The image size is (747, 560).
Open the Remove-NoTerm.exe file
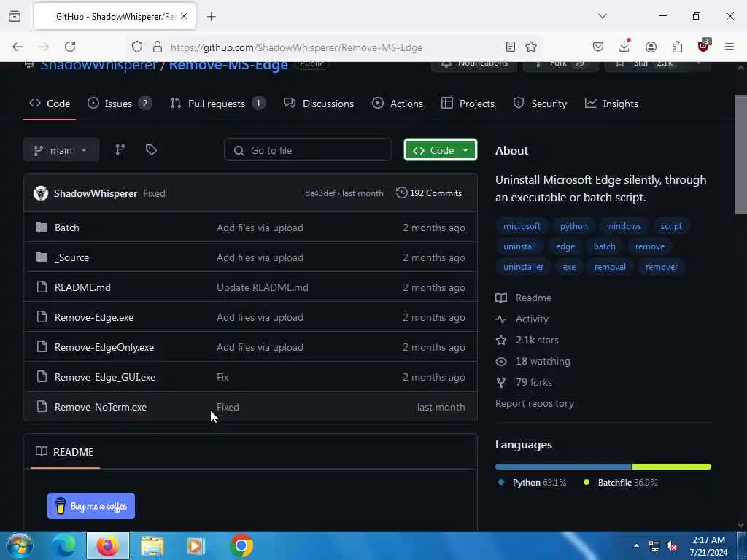point(101,407)
